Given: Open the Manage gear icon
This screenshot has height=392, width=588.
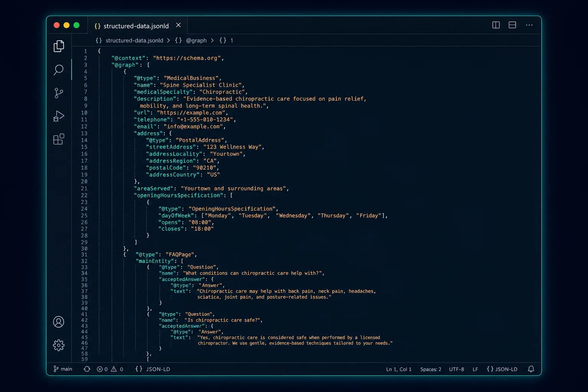Looking at the screenshot, I should pyautogui.click(x=59, y=345).
